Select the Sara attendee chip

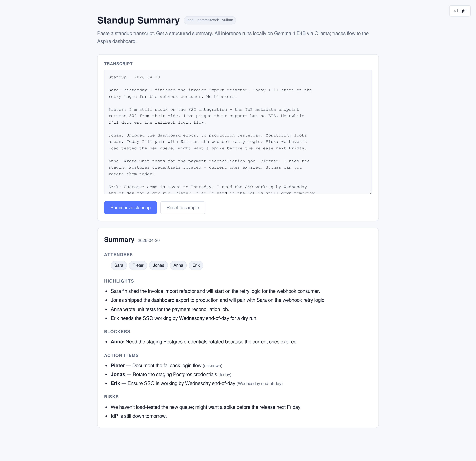tap(119, 265)
